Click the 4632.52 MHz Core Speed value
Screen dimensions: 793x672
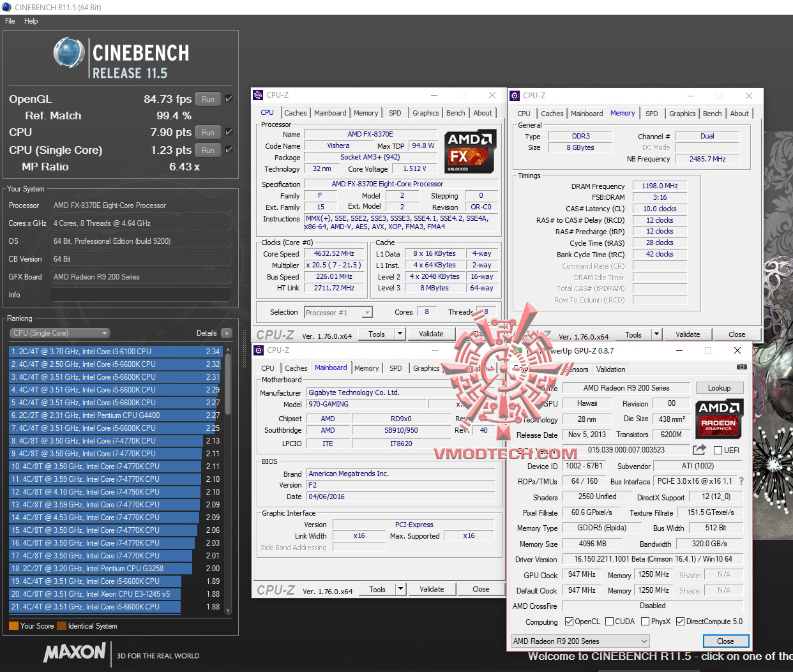point(334,253)
